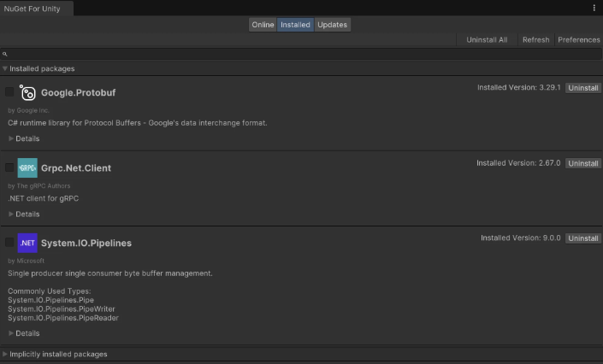Click 'System.IO.Pipelines.PipeWriter' text line
This screenshot has width=603, height=364.
click(61, 309)
